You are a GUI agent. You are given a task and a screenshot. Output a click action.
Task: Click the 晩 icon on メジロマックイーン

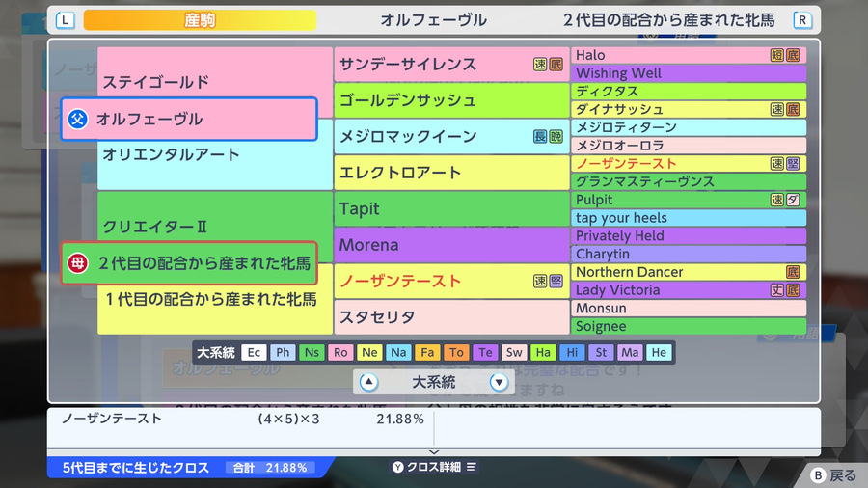coord(556,137)
